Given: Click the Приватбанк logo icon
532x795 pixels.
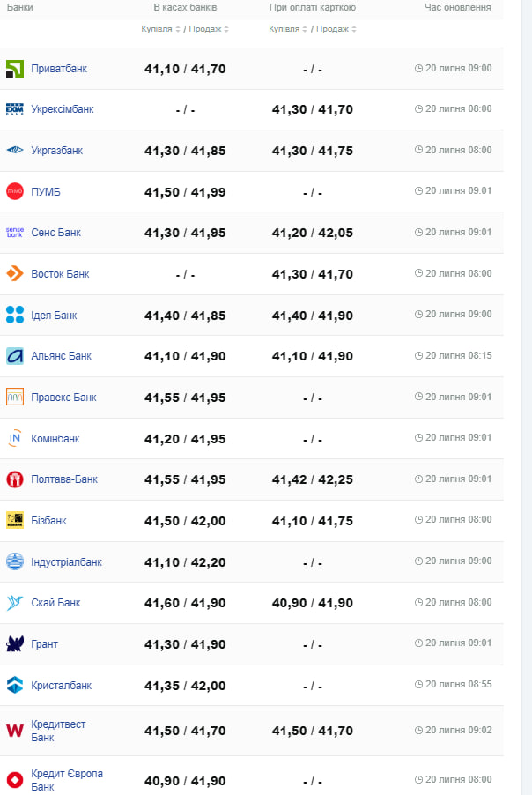Looking at the screenshot, I should point(15,69).
